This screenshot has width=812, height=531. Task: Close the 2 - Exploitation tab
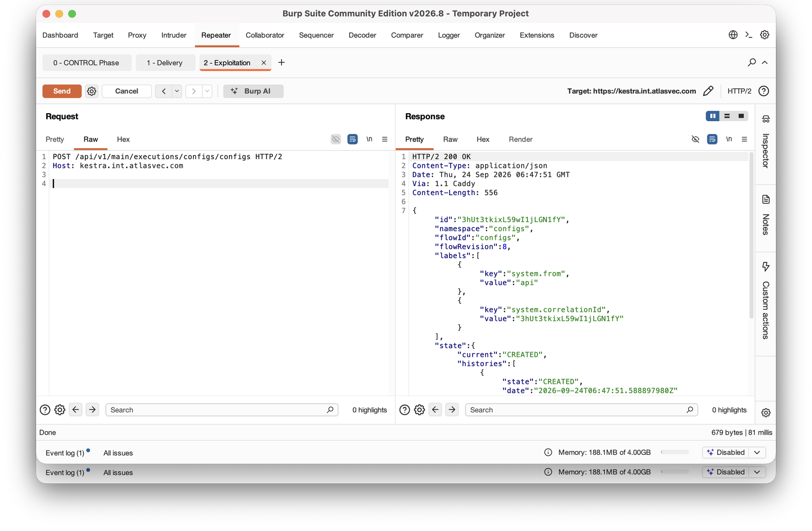(263, 63)
